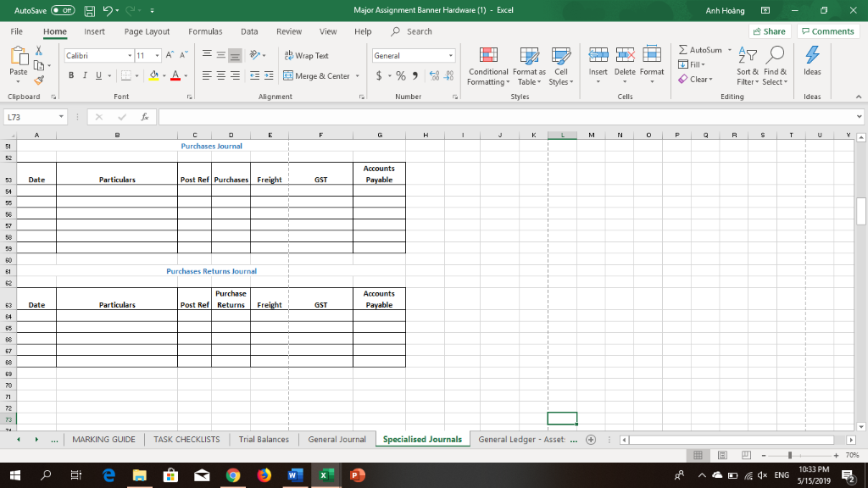Click the Comments button
868x488 pixels.
tap(827, 31)
